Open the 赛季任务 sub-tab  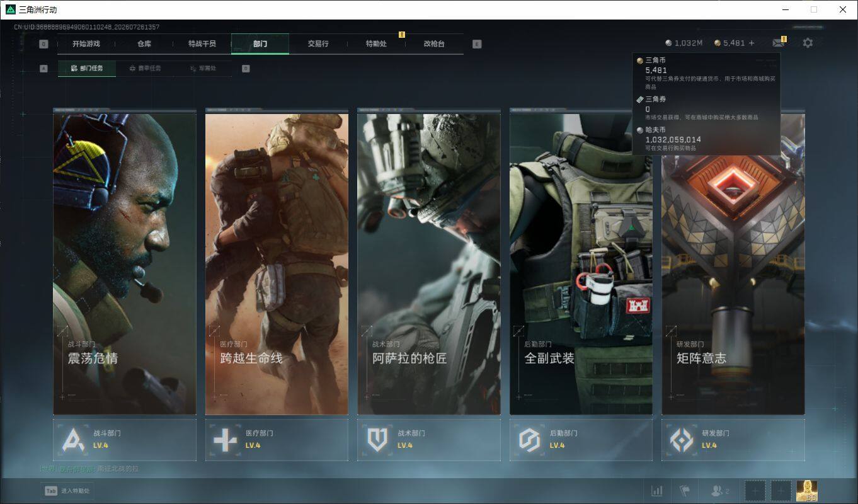pyautogui.click(x=145, y=68)
